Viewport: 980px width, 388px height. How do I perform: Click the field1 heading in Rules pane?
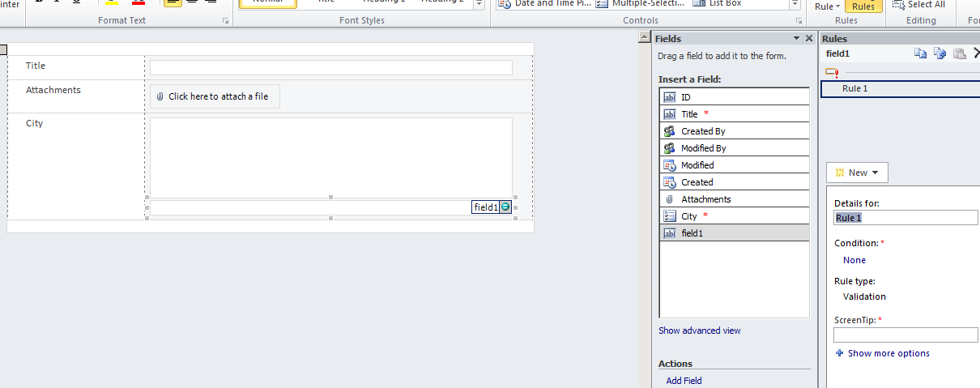point(837,53)
